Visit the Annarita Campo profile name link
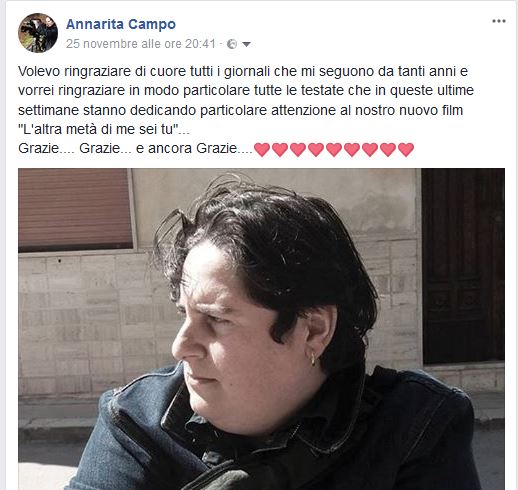 [121, 24]
